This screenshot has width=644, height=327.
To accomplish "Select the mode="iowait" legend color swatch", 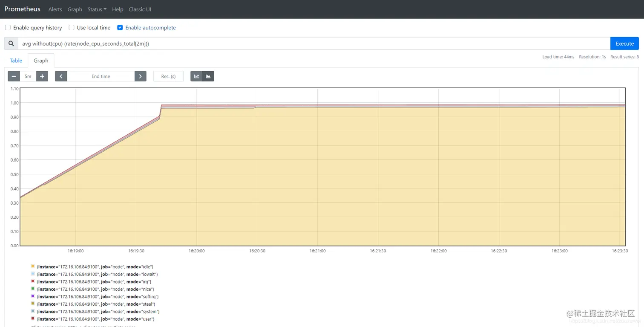I will click(x=33, y=274).
